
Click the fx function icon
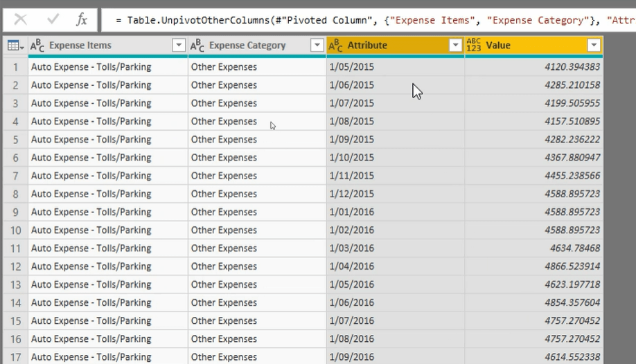tap(82, 19)
